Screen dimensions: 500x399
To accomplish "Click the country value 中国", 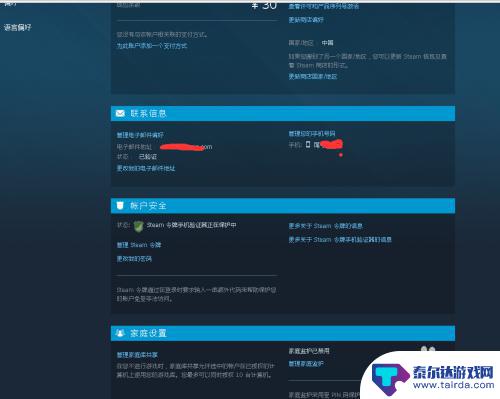I will click(327, 43).
